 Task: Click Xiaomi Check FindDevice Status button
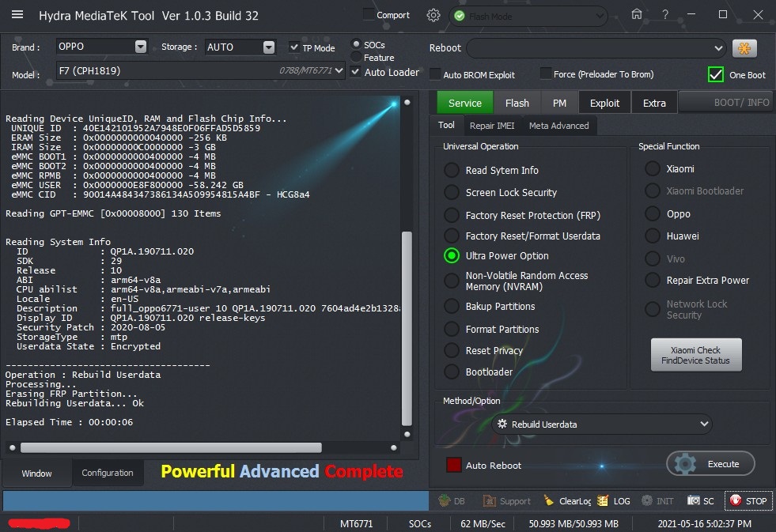click(x=696, y=355)
